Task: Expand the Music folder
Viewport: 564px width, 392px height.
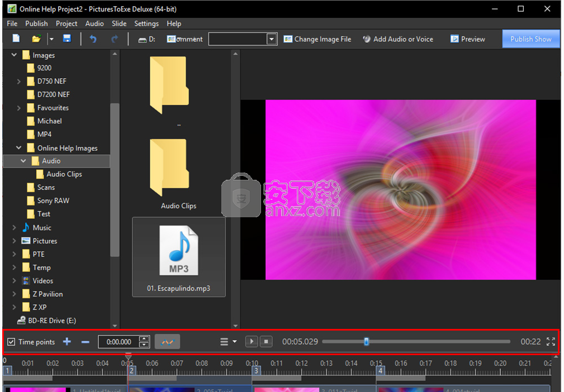Action: tap(14, 227)
